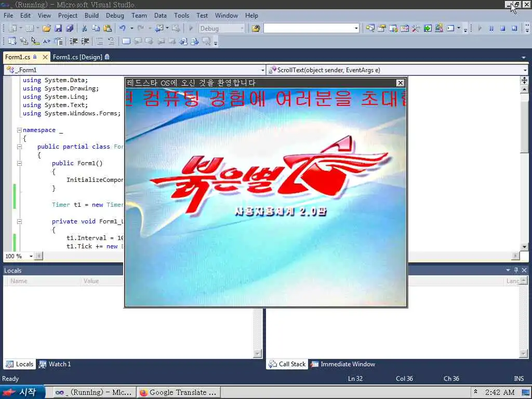Open the Properties Window icon
Viewport: 532px width, 399px height.
pyautogui.click(x=382, y=29)
